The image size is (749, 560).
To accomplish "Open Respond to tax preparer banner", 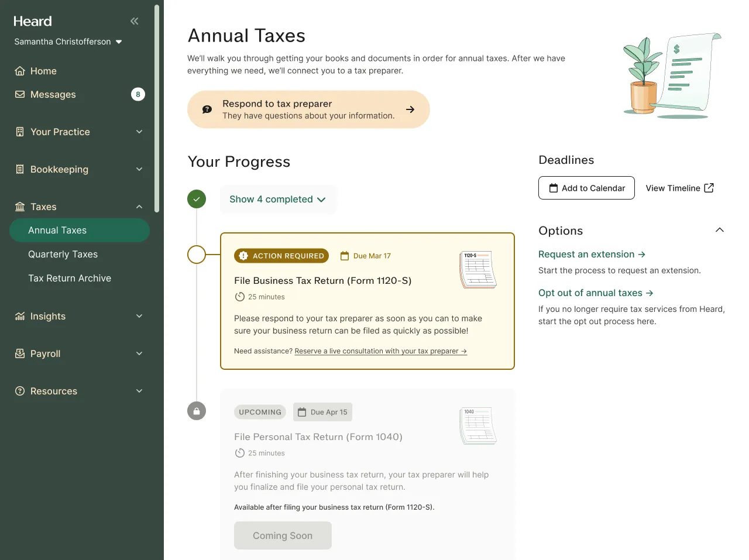I will click(308, 109).
